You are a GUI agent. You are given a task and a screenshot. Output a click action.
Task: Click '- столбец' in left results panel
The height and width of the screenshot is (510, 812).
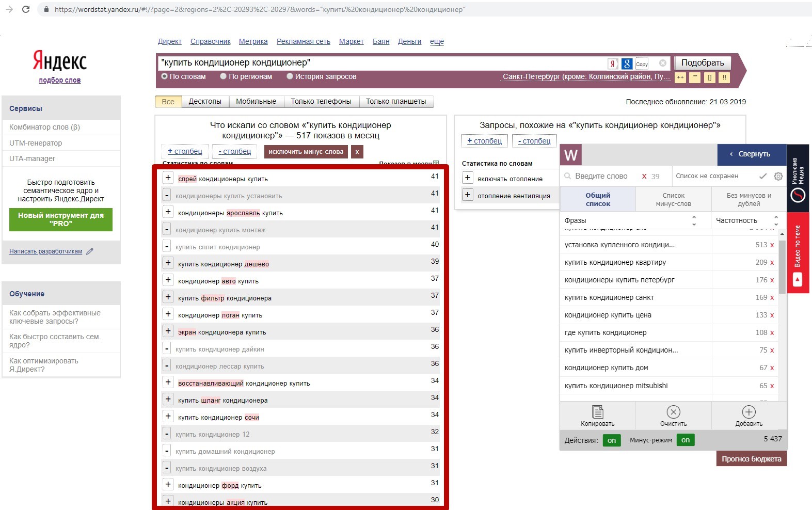tap(234, 151)
